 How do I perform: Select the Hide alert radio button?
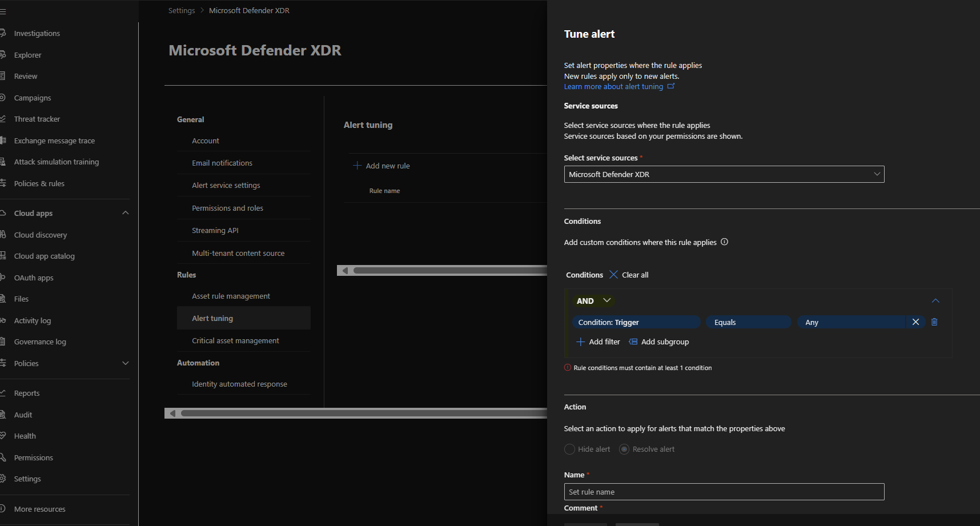tap(569, 449)
